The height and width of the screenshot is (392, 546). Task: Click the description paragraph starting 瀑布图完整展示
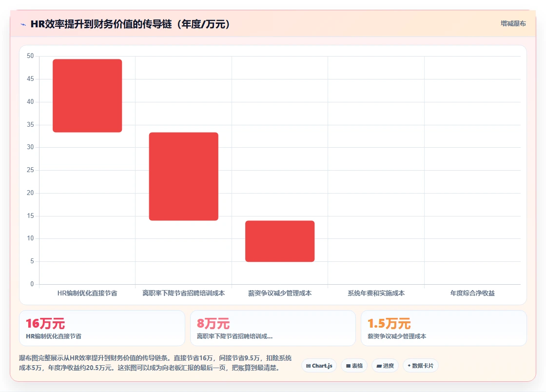pos(156,363)
